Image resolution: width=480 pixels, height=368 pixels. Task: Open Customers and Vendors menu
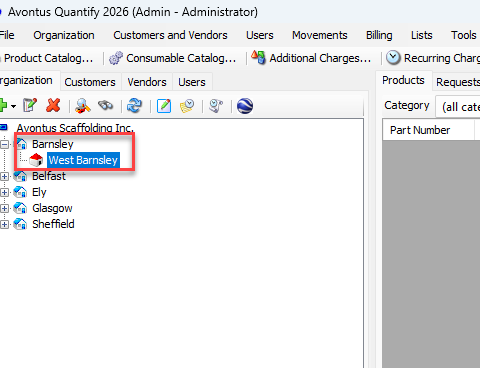[x=170, y=35]
